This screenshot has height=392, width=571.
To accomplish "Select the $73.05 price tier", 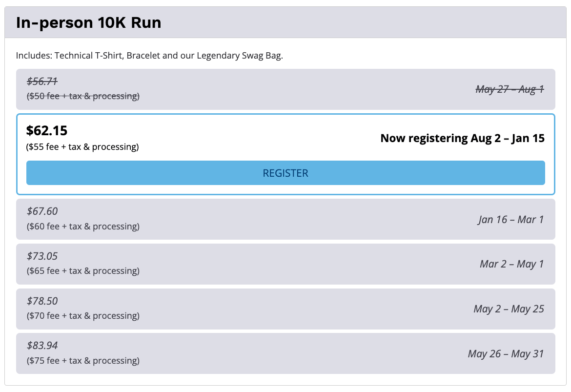I will pos(42,256).
